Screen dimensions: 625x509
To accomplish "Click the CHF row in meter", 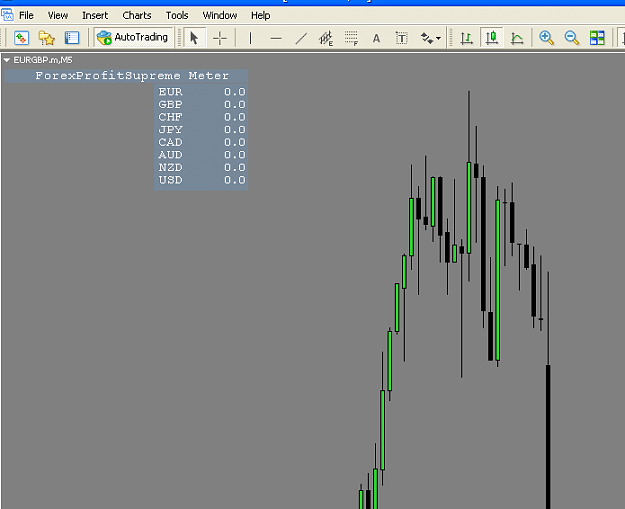I will [201, 117].
